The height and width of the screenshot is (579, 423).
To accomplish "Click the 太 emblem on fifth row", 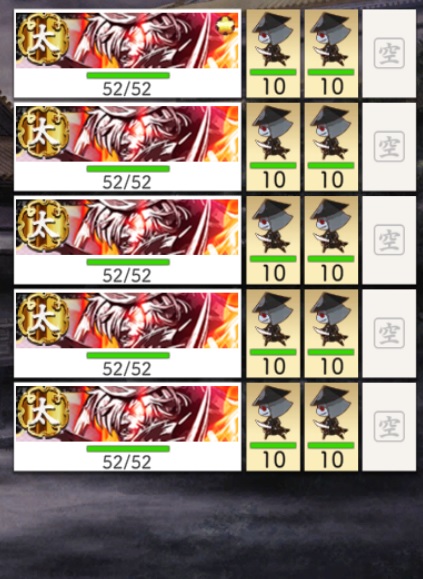I will 43,413.
